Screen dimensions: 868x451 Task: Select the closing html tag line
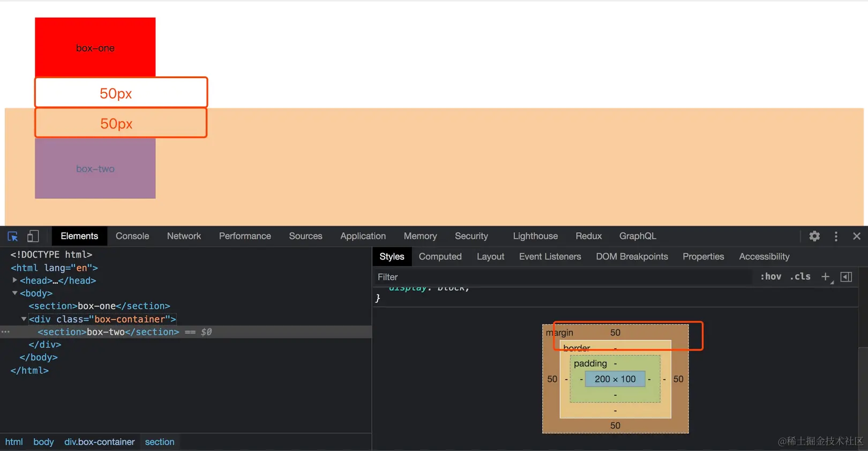coord(29,370)
